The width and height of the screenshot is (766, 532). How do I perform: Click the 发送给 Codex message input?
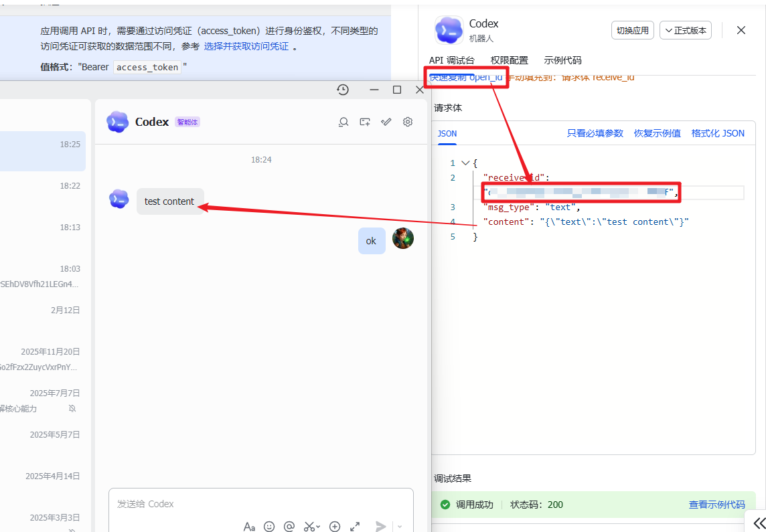(x=261, y=504)
